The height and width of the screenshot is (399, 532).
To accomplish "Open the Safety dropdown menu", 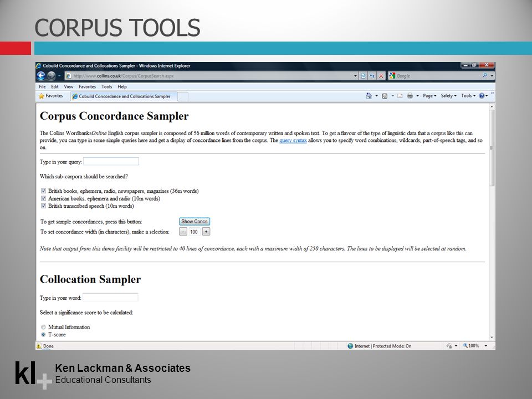I will pyautogui.click(x=448, y=96).
